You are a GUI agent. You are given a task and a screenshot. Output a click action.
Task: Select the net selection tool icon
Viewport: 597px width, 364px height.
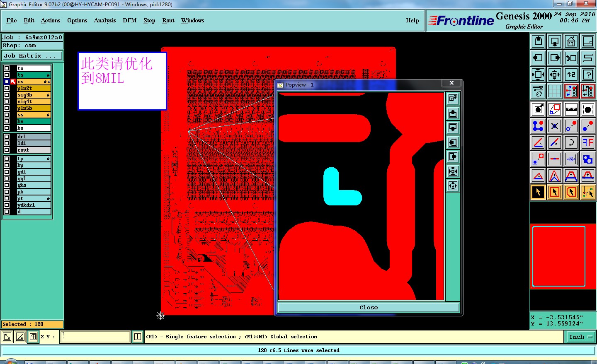tap(588, 192)
